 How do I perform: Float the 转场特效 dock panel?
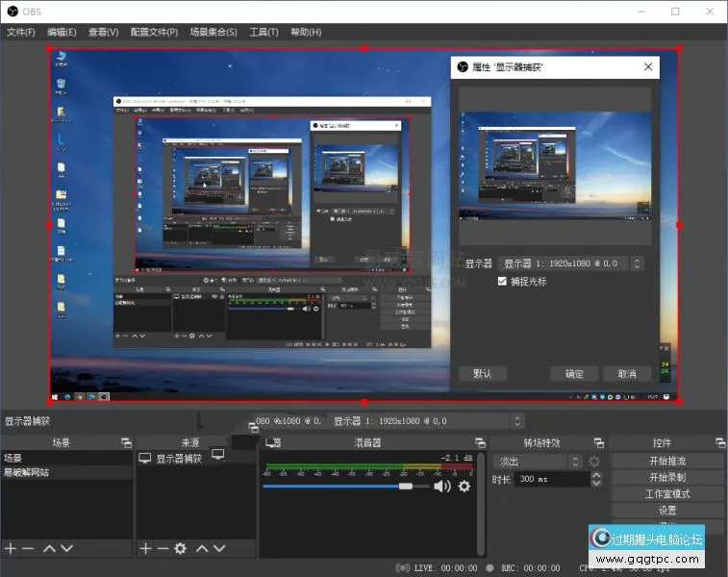click(599, 442)
